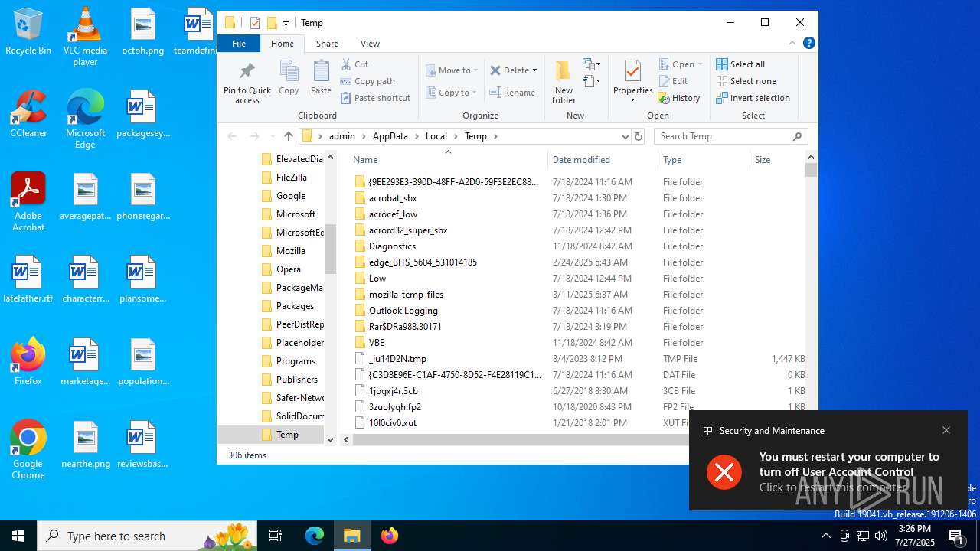
Task: Select Adobe Acrobat desktop icon
Action: 28,202
